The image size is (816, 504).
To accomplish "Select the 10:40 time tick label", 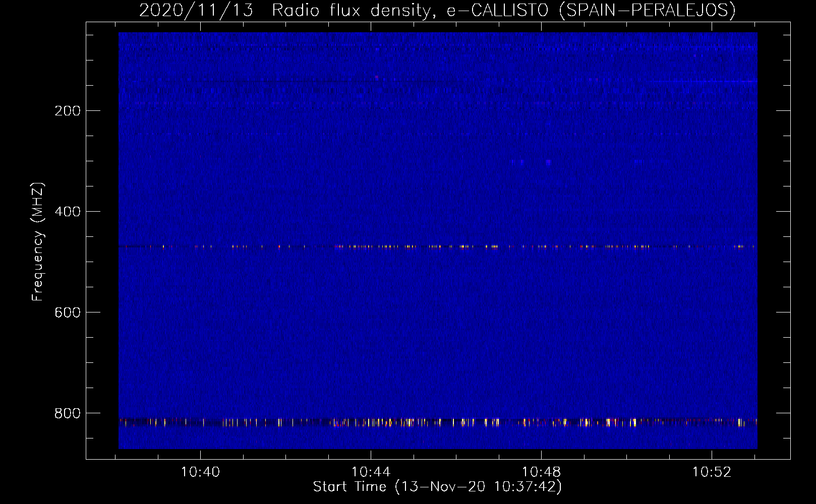I will pos(201,472).
